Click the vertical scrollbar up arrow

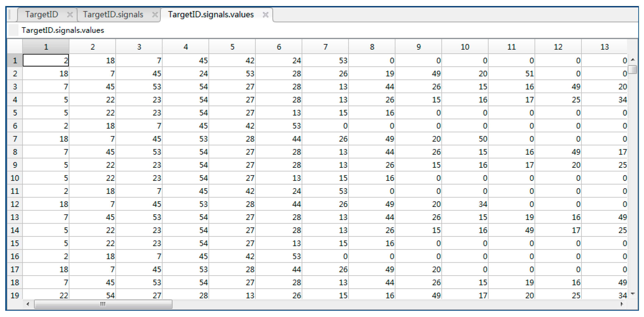click(633, 60)
